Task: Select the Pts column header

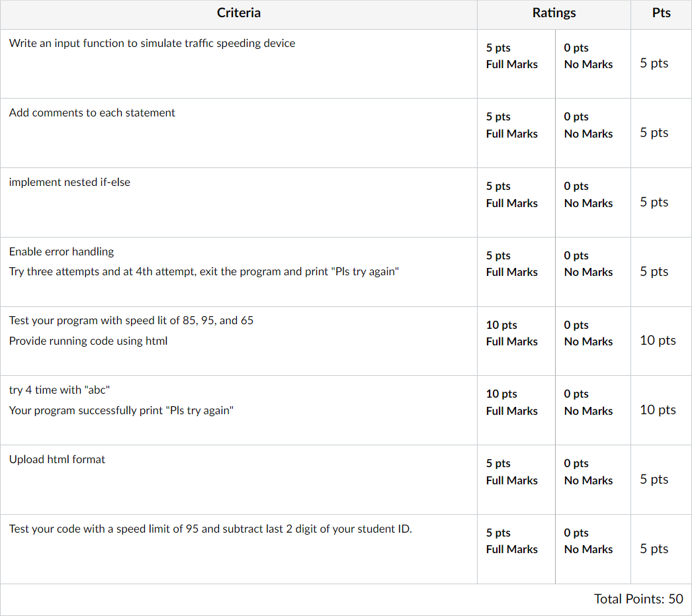Action: coord(661,13)
